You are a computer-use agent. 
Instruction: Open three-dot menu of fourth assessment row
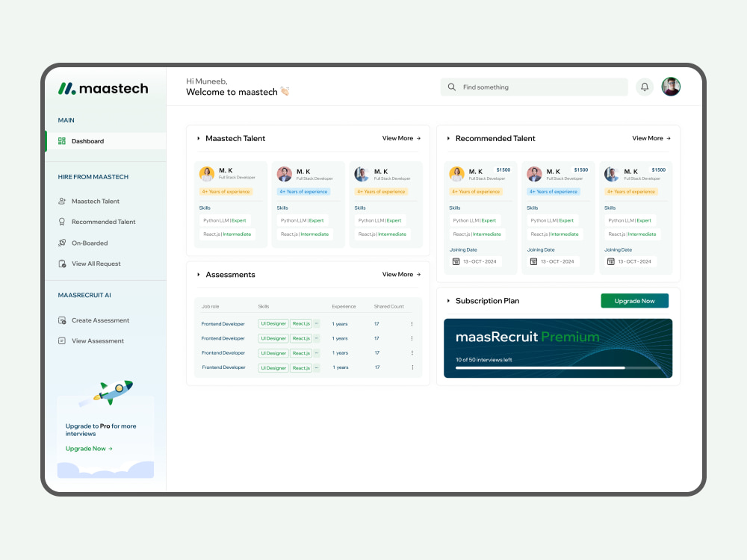pos(412,367)
